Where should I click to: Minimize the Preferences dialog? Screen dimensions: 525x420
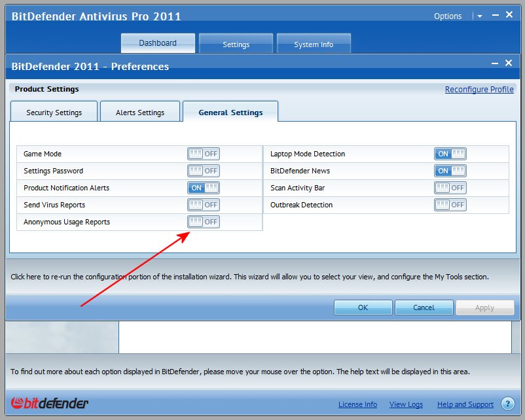pyautogui.click(x=495, y=63)
